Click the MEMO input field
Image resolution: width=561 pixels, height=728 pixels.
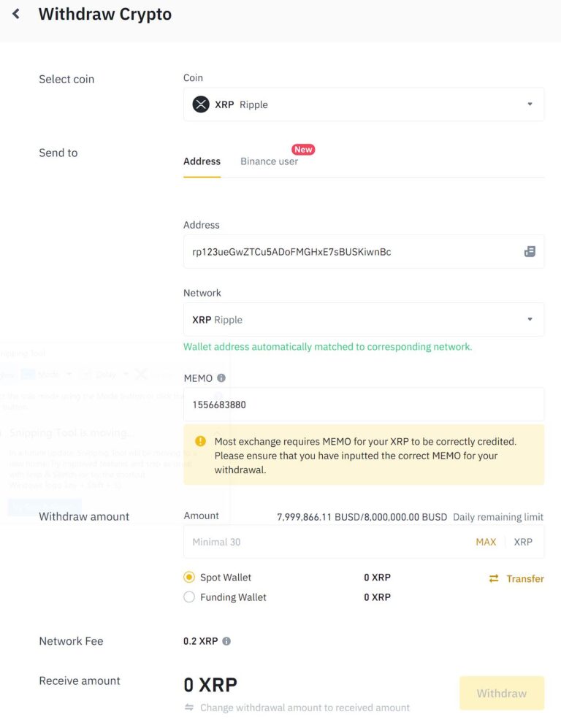(363, 405)
